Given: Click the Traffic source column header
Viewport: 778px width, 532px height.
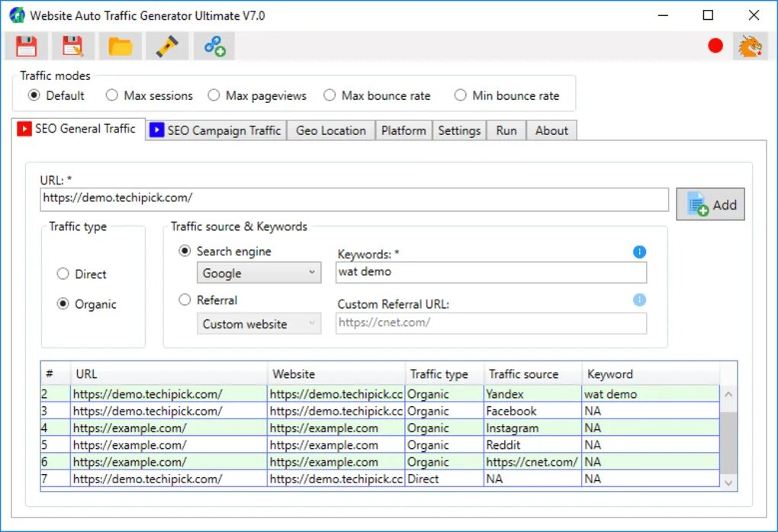Looking at the screenshot, I should 533,373.
